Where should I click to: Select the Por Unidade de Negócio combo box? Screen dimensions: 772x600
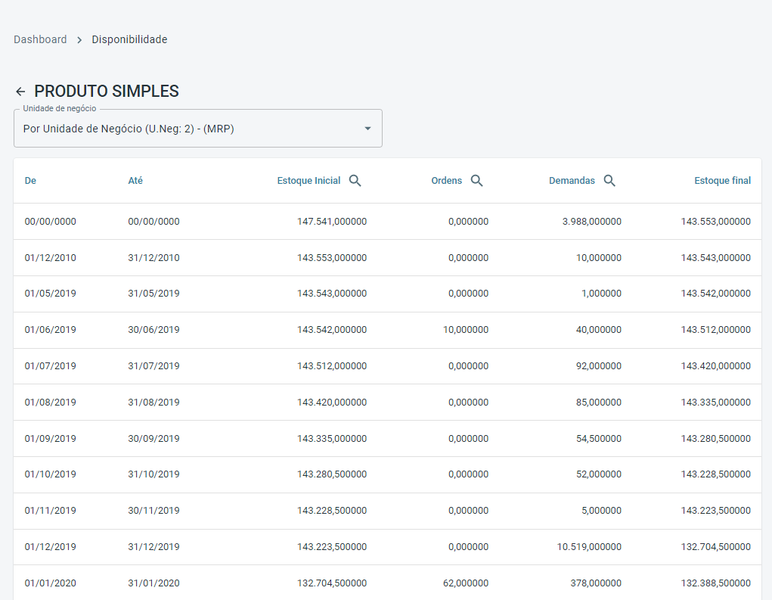198,128
